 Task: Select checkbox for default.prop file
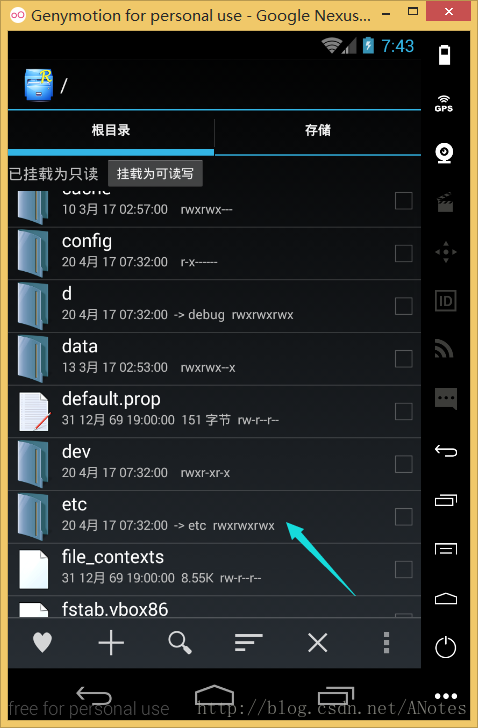(x=403, y=411)
